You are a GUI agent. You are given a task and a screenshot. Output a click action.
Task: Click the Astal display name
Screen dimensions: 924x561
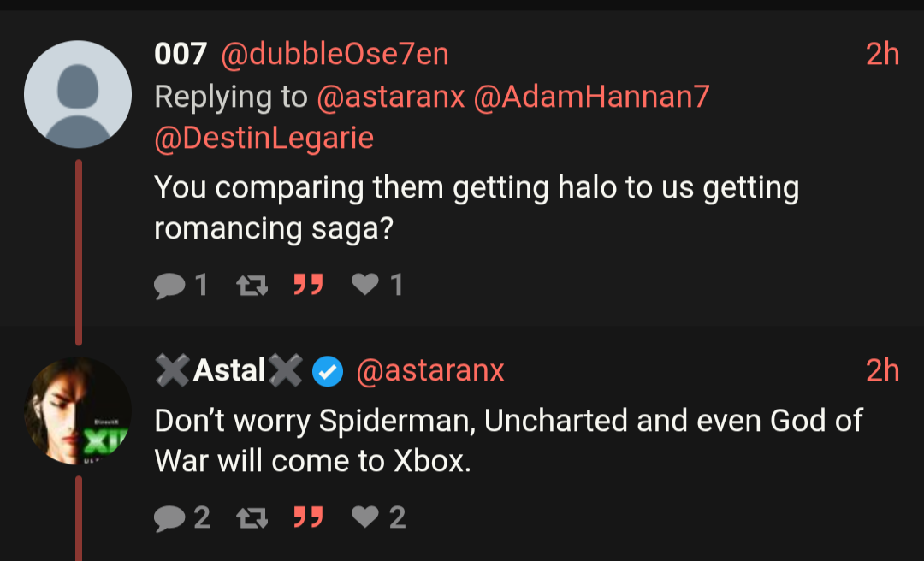(x=229, y=371)
